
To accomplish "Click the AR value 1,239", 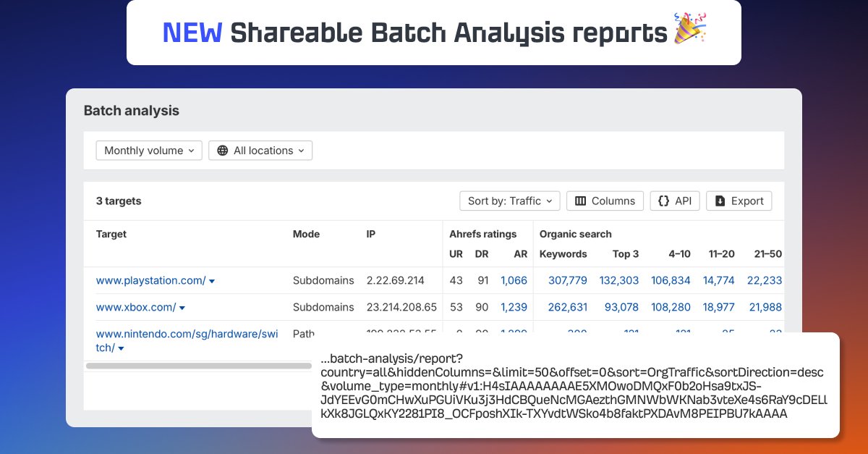I will 514,307.
